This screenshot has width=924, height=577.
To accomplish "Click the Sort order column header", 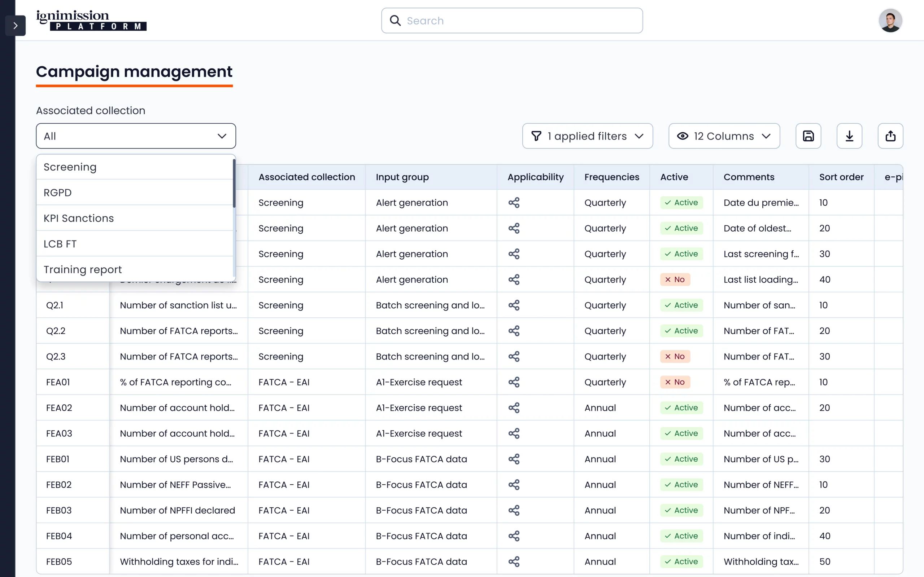I will (x=841, y=177).
